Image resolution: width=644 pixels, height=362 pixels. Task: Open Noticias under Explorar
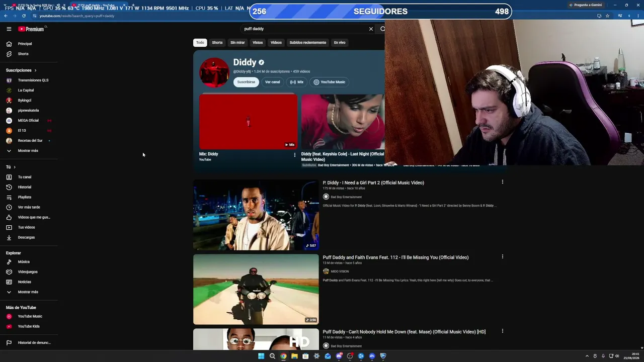pyautogui.click(x=24, y=282)
